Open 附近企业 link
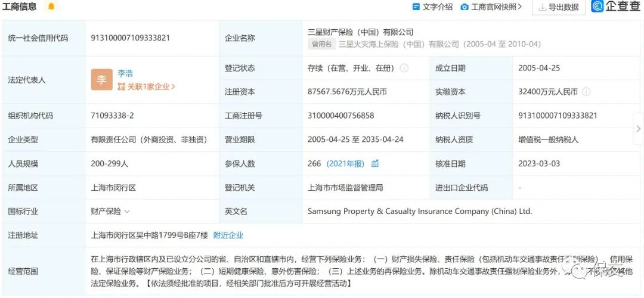The width and height of the screenshot is (644, 298). pos(228,235)
